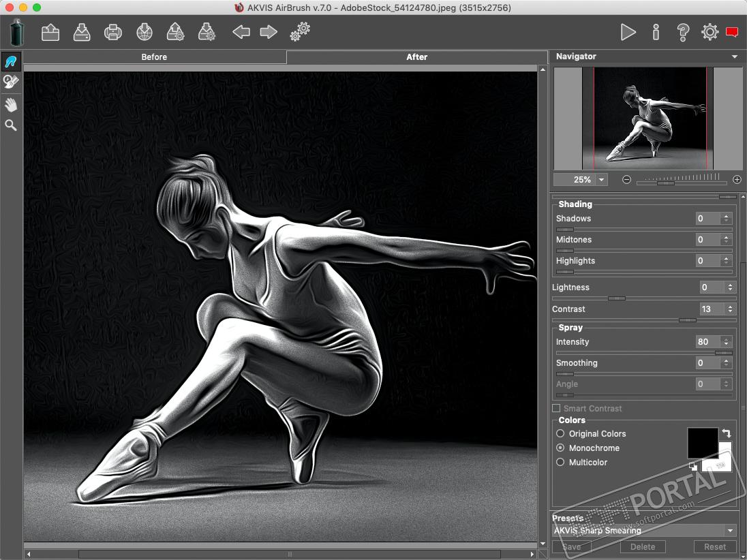
Task: Expand the AKVIS Sharp Smearing presets dropdown
Action: click(x=730, y=531)
